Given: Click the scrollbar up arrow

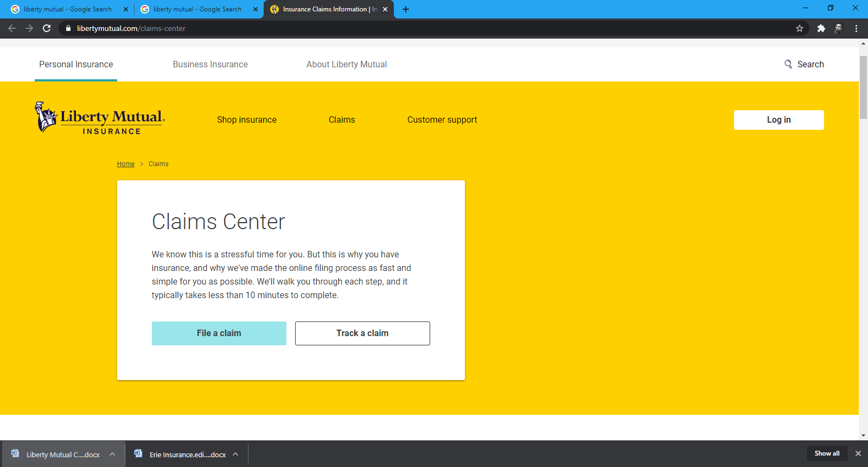Looking at the screenshot, I should pyautogui.click(x=863, y=43).
